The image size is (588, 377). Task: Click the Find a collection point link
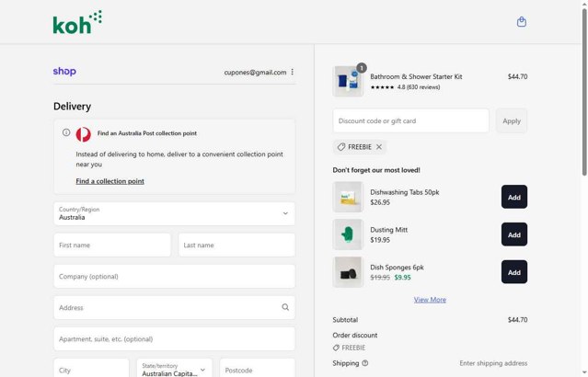(110, 181)
